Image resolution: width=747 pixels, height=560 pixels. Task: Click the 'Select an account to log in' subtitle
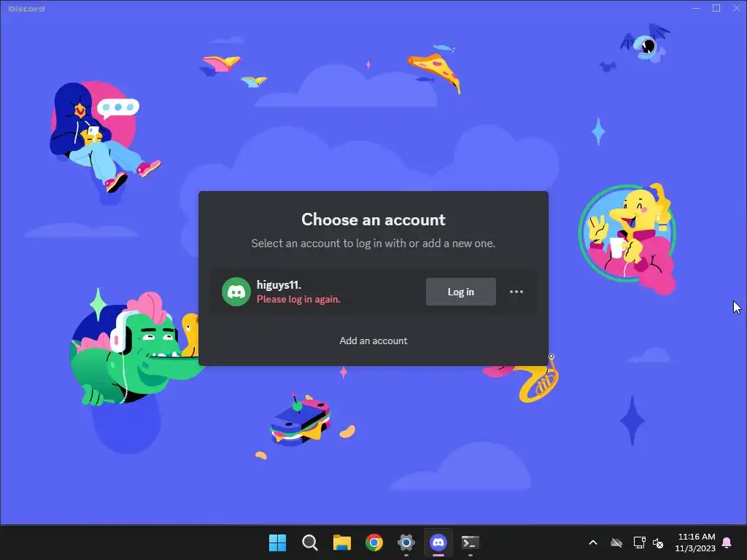(x=373, y=244)
